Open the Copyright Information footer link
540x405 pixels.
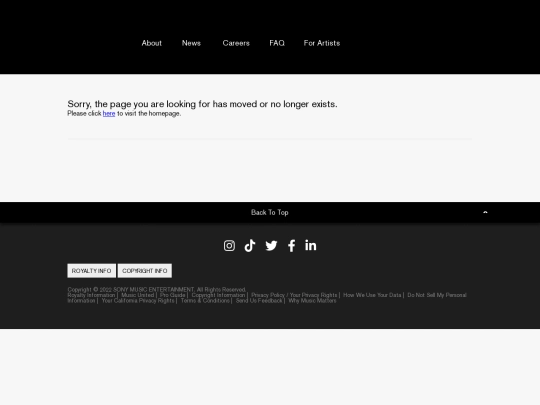click(218, 295)
